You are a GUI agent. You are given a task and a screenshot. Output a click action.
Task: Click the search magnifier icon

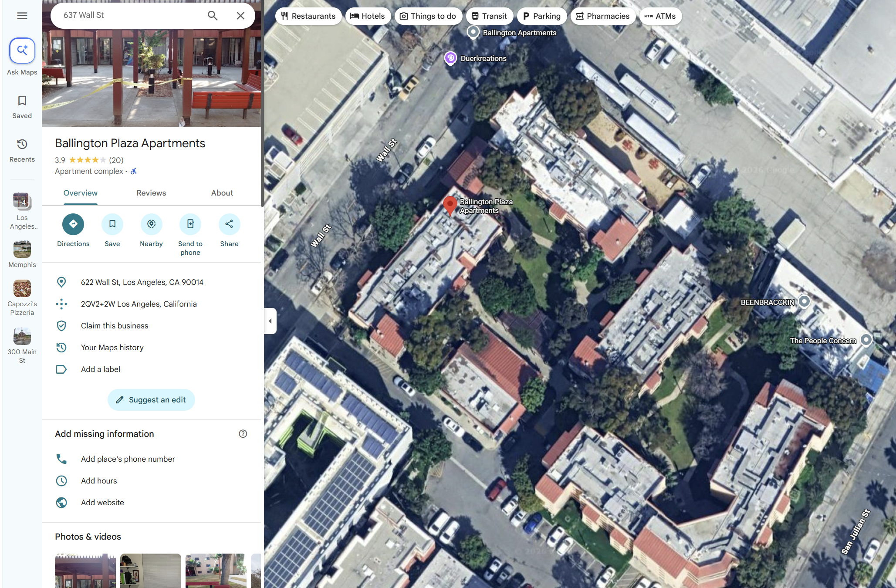coord(213,16)
